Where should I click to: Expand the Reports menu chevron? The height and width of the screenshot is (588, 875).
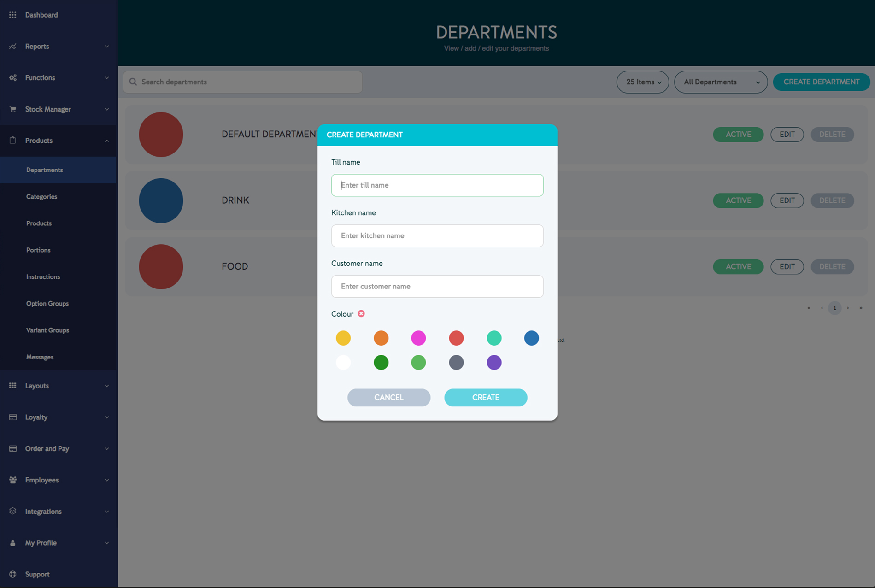point(107,46)
